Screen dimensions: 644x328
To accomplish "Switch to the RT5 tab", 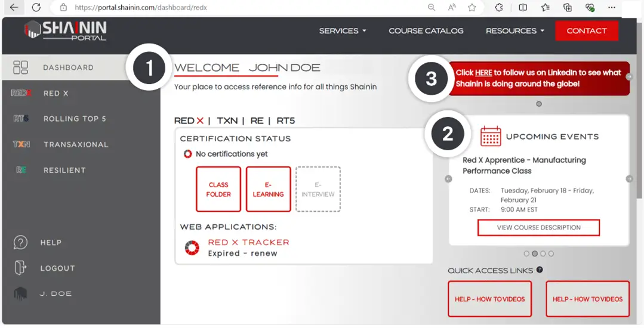I will (x=285, y=120).
